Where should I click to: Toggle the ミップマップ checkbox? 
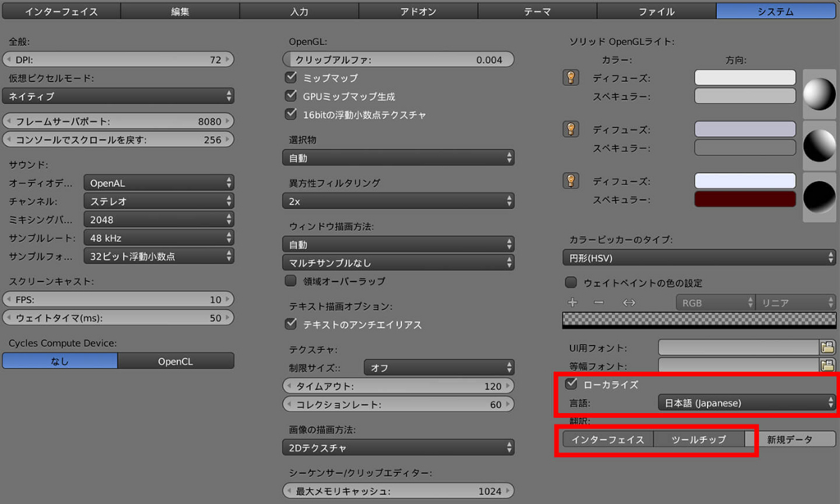[x=291, y=78]
